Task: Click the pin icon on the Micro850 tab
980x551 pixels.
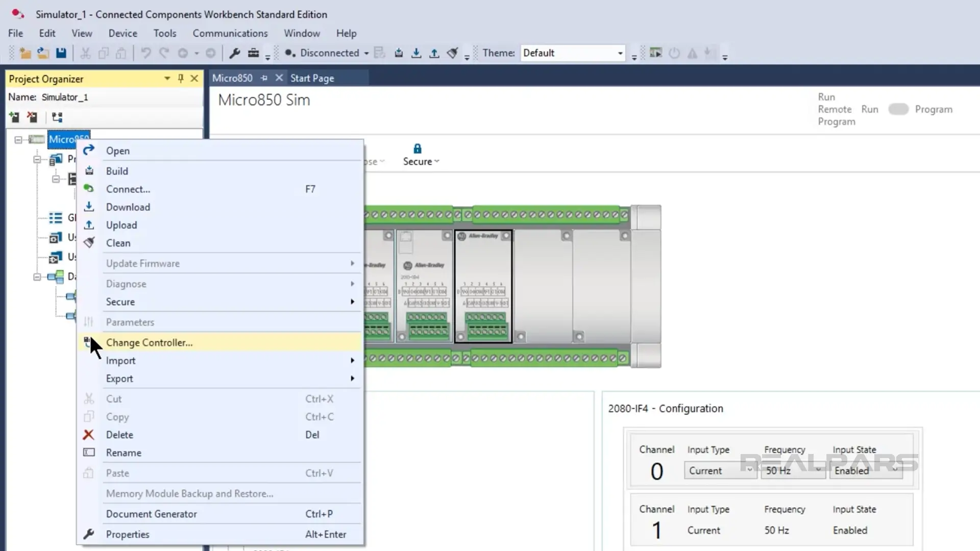Action: click(x=264, y=78)
